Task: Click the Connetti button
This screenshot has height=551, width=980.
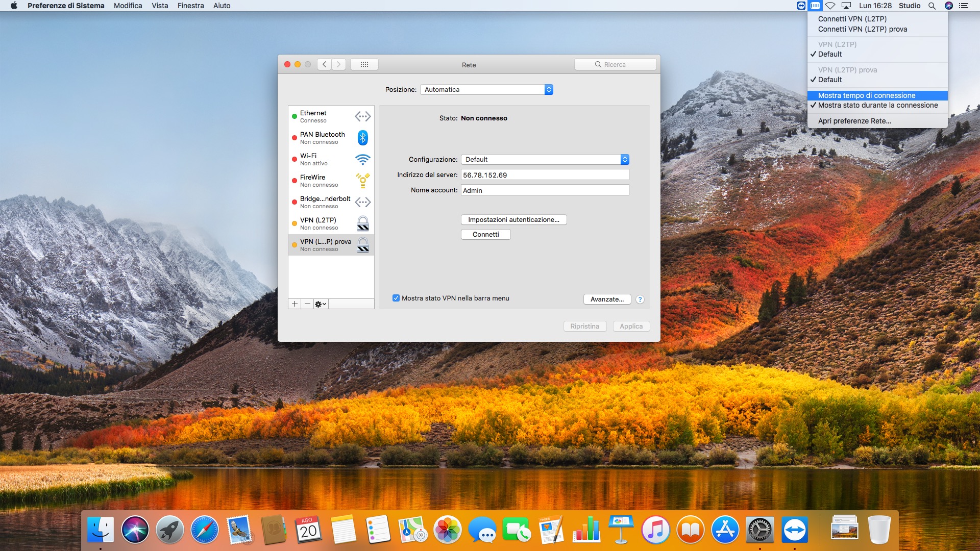Action: coord(485,235)
